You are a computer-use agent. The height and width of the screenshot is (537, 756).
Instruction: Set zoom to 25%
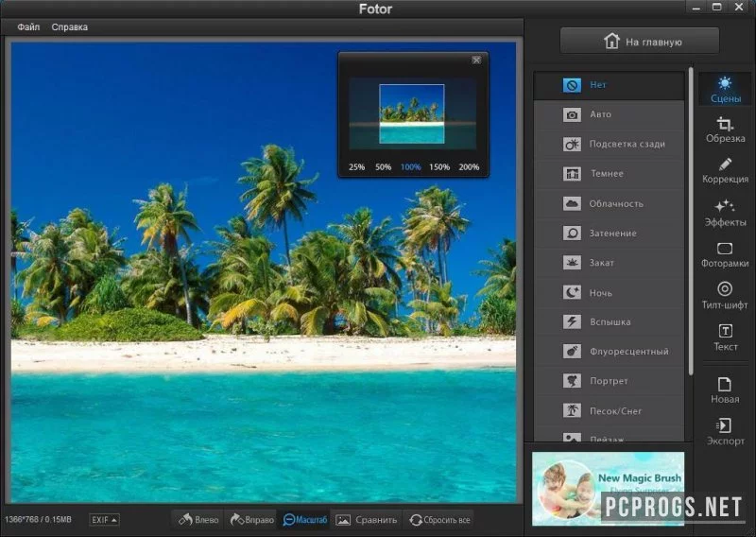click(356, 167)
